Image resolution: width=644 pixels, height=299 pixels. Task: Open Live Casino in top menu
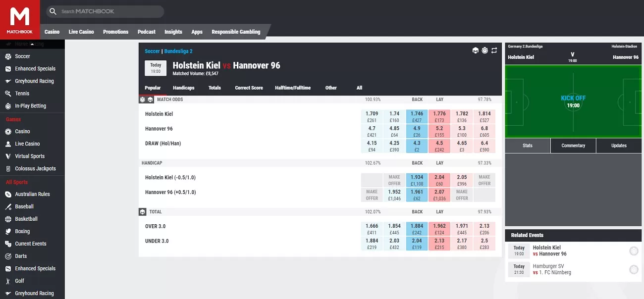pos(81,32)
